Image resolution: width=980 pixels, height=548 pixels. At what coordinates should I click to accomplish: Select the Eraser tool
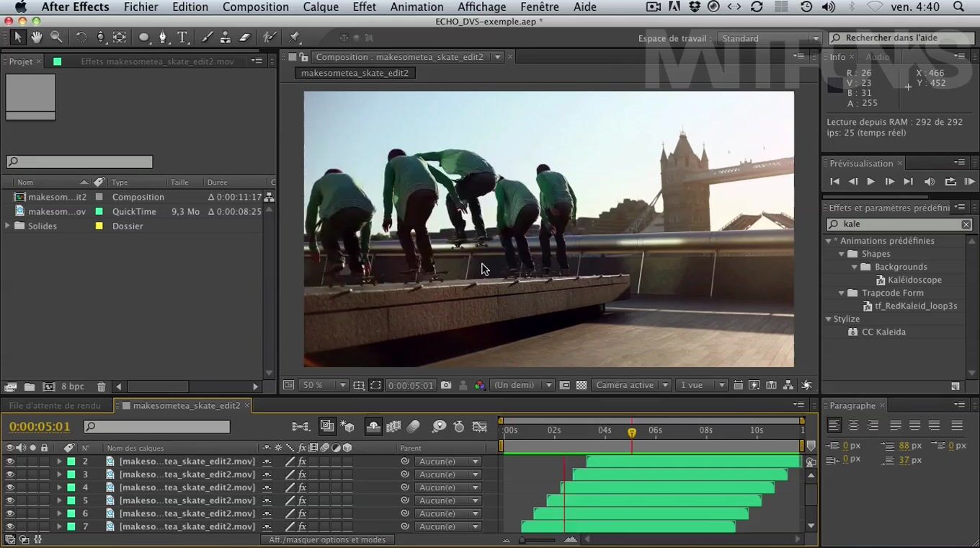point(244,37)
